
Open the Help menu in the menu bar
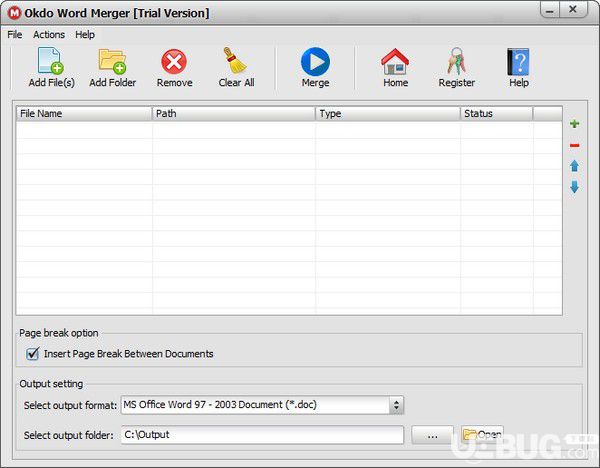click(x=85, y=34)
